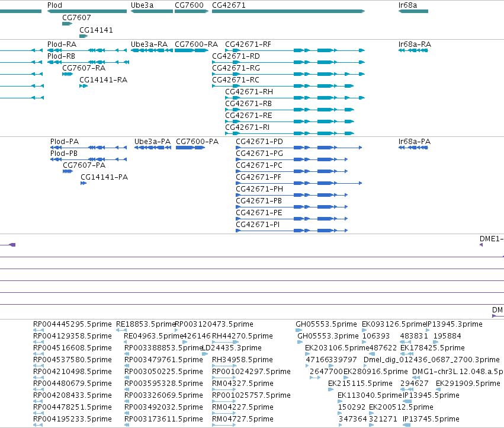Click the GH05553.5prime EST label
Screen dimensions: 504x428
tap(326, 324)
